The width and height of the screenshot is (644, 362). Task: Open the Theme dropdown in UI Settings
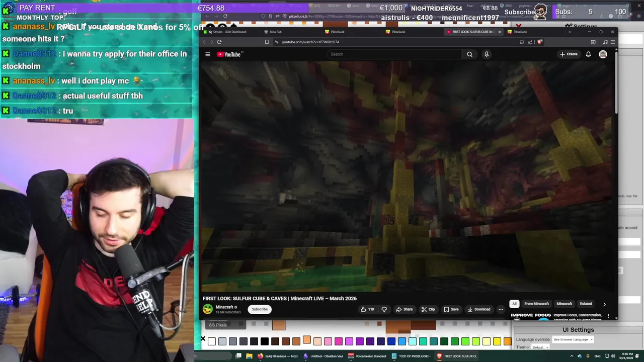pyautogui.click(x=540, y=347)
